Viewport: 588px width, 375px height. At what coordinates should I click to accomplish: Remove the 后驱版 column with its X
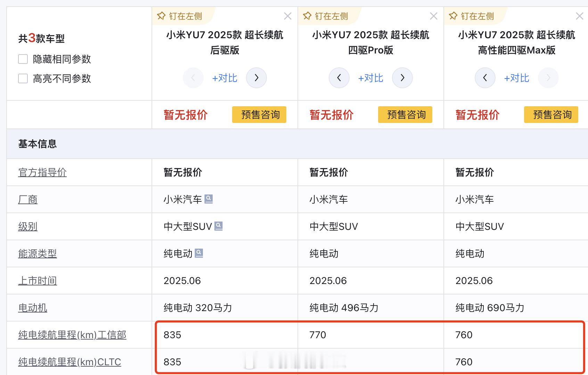coord(288,16)
